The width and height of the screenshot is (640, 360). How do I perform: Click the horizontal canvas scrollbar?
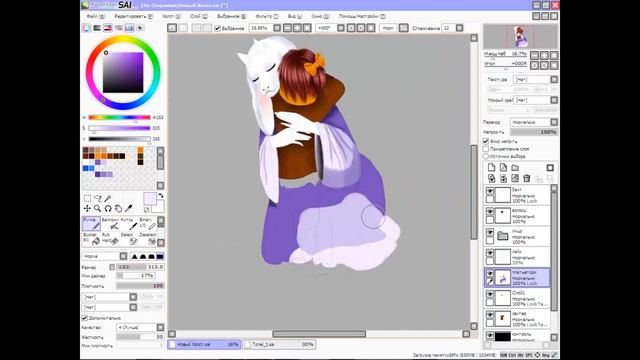[x=319, y=334]
